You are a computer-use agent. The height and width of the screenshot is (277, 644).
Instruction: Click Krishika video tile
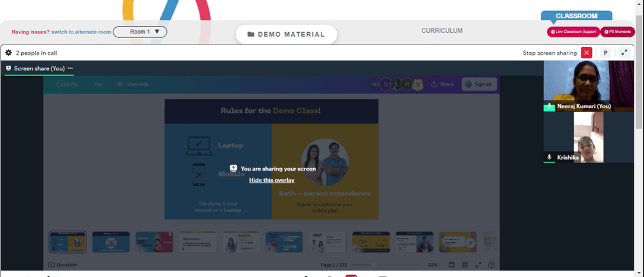click(589, 137)
